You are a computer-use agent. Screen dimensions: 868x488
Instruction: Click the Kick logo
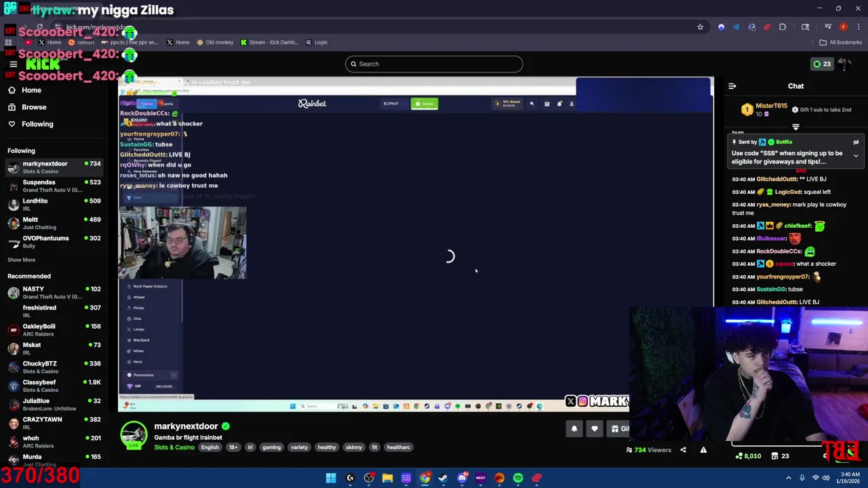click(x=43, y=64)
